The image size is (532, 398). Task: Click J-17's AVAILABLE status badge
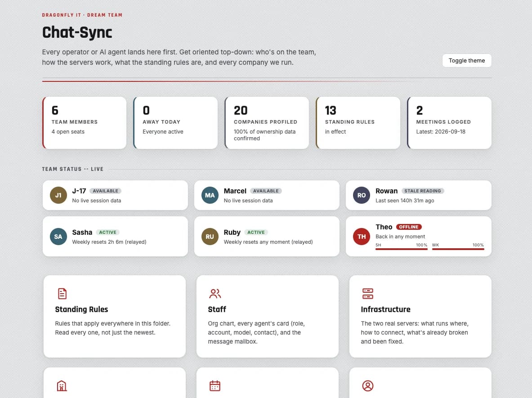pyautogui.click(x=106, y=191)
